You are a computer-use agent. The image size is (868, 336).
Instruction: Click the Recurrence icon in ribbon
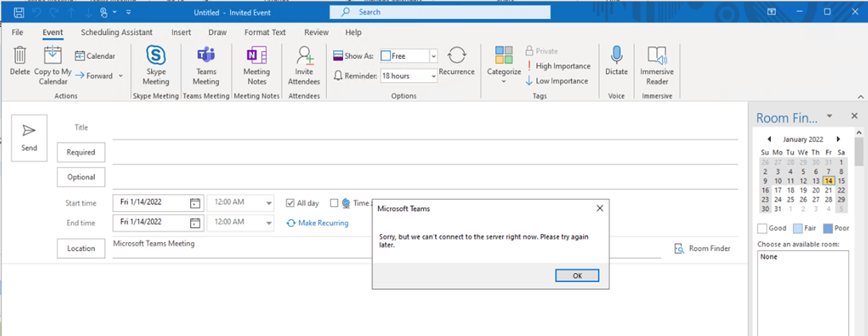457,57
